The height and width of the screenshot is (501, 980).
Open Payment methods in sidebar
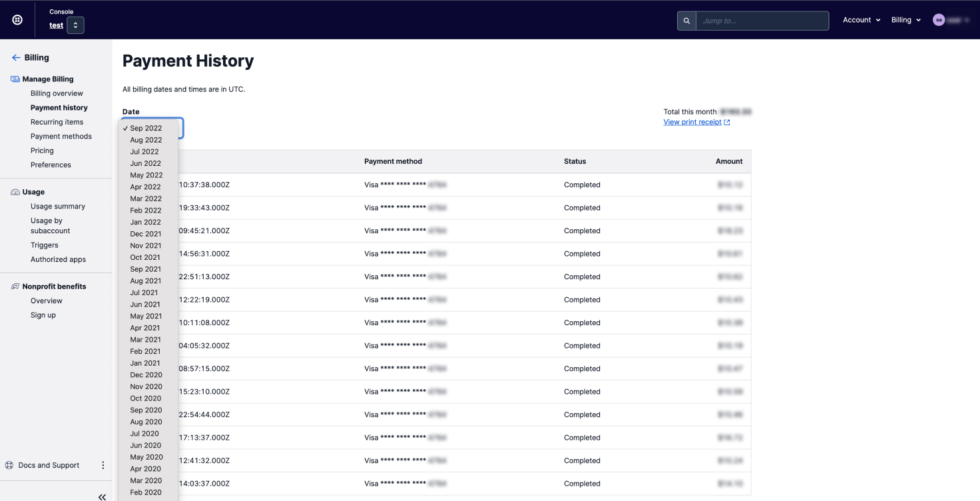(x=61, y=136)
